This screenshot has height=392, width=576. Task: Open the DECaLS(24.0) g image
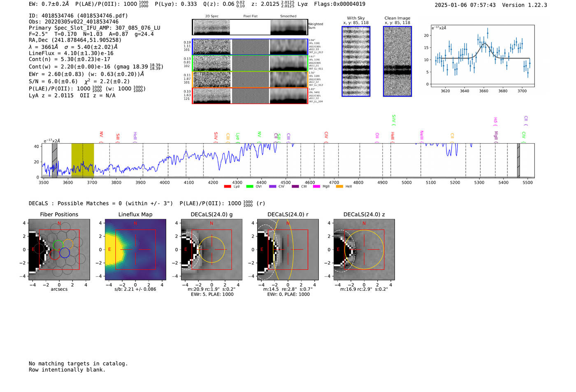(211, 250)
